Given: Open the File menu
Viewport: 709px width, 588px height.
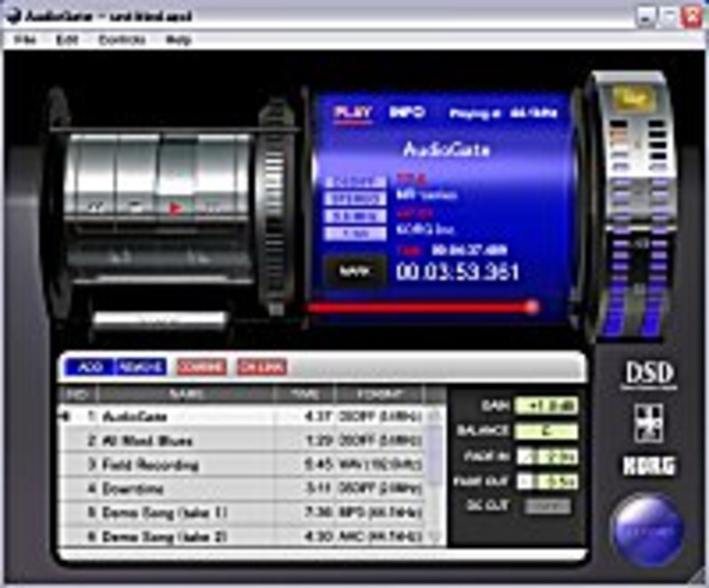Looking at the screenshot, I should 27,39.
